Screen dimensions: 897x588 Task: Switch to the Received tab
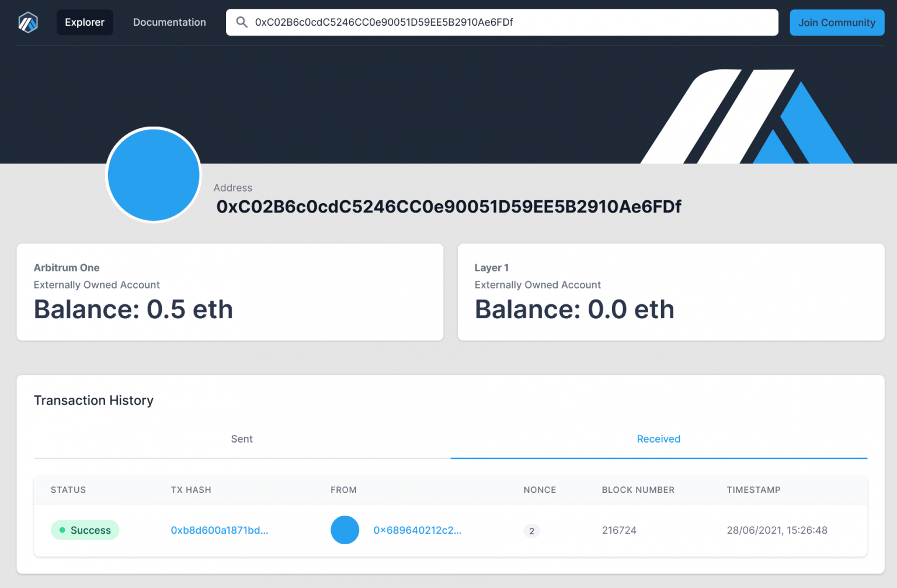pyautogui.click(x=658, y=439)
